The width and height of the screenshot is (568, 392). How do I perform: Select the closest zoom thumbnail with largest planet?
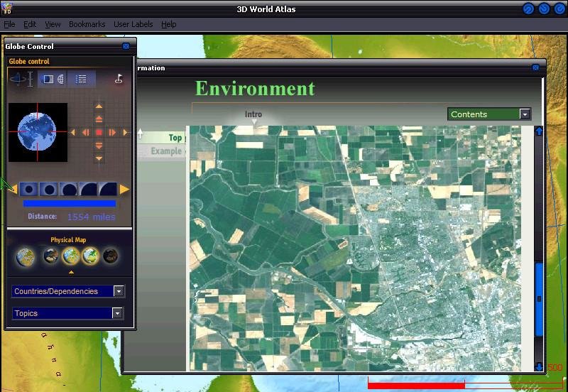coord(108,189)
